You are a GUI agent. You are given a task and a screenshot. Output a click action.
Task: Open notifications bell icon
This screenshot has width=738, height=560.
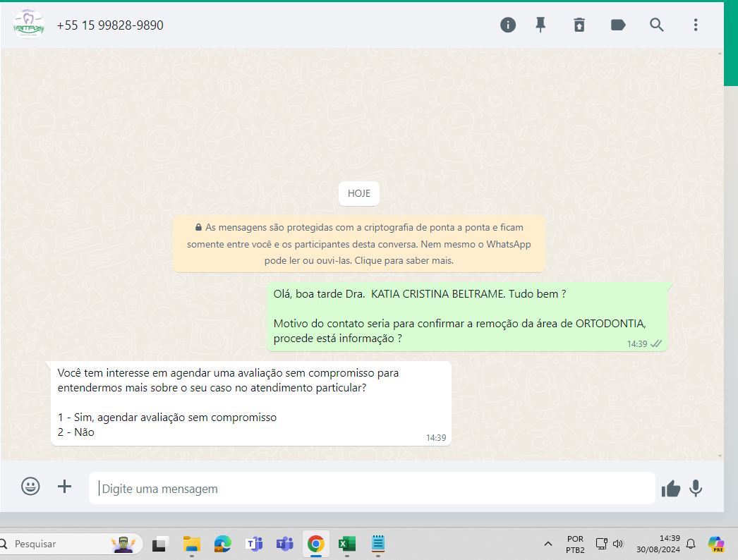click(x=691, y=544)
